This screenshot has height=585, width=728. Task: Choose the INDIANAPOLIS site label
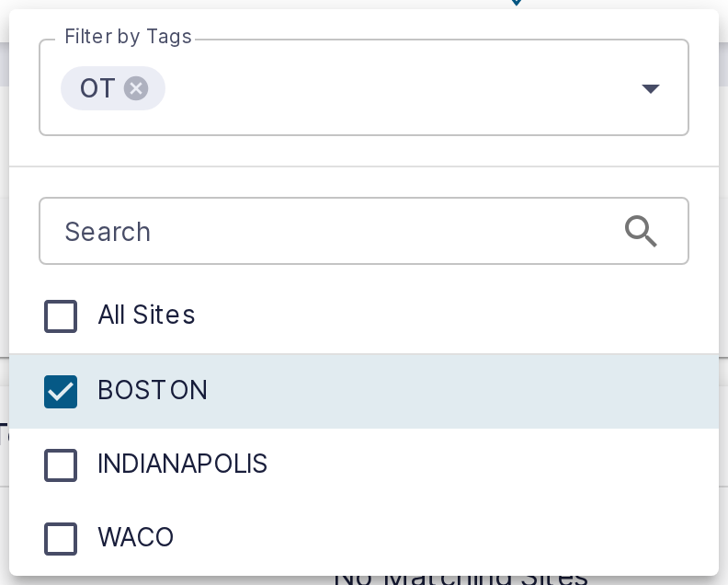(x=183, y=464)
